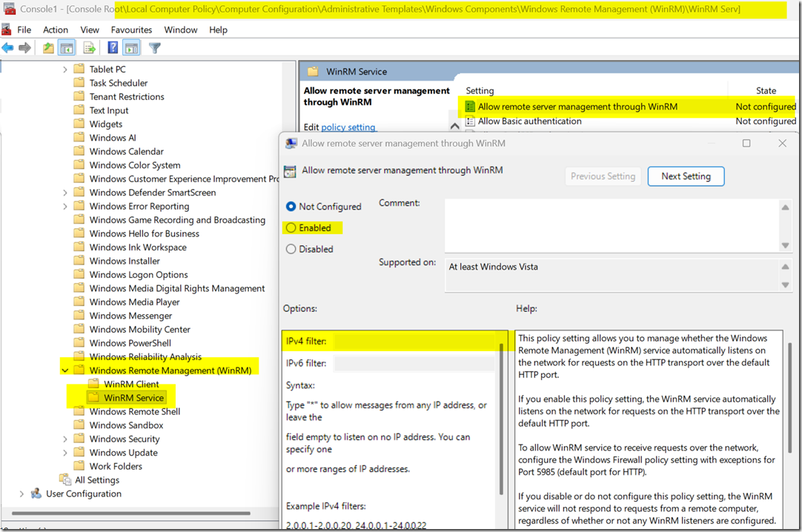Click the WinRM Service header folder icon
This screenshot has width=802, height=532.
[x=313, y=72]
